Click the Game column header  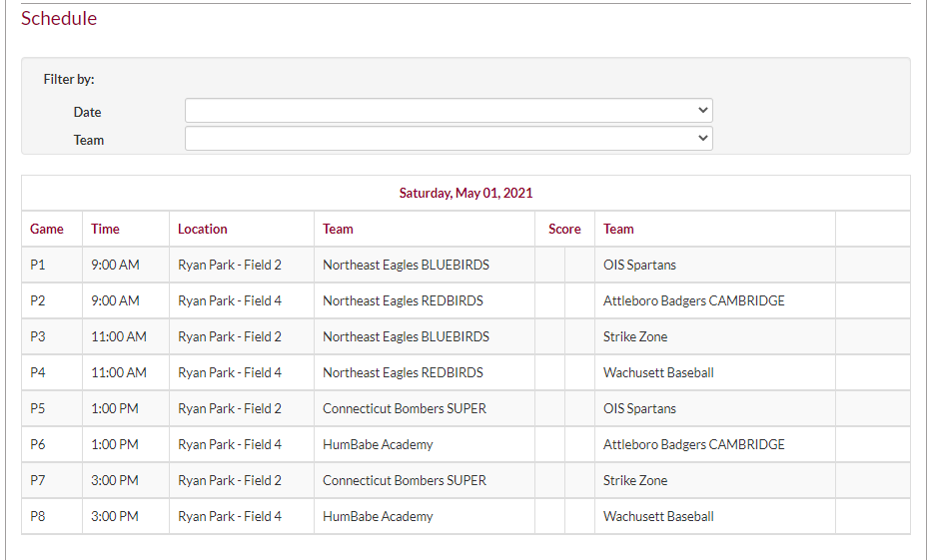[x=47, y=229]
